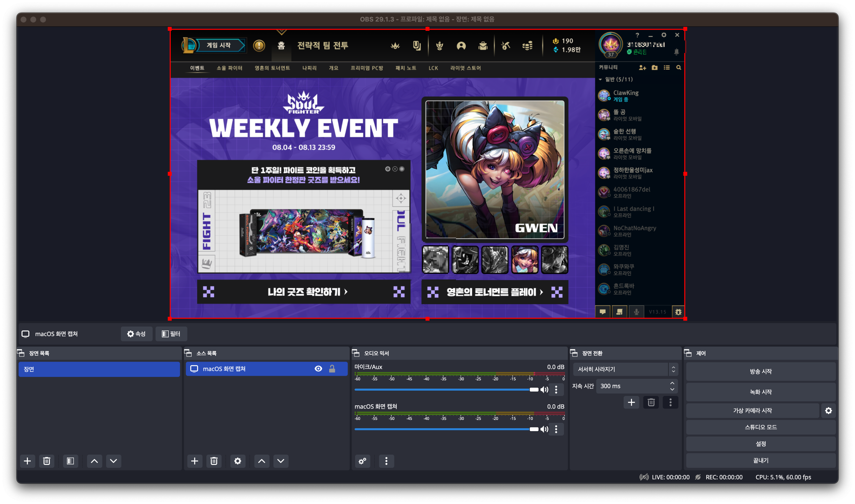Add a new scene with plus icon
This screenshot has height=504, width=855.
(28, 461)
